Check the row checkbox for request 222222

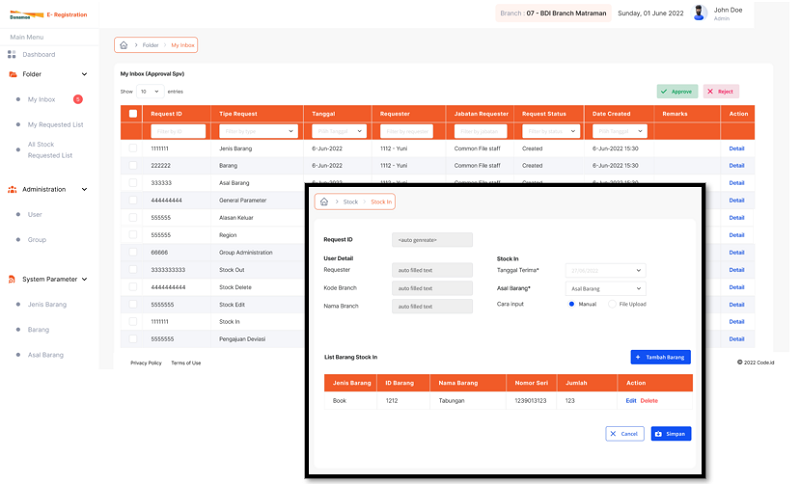(133, 165)
